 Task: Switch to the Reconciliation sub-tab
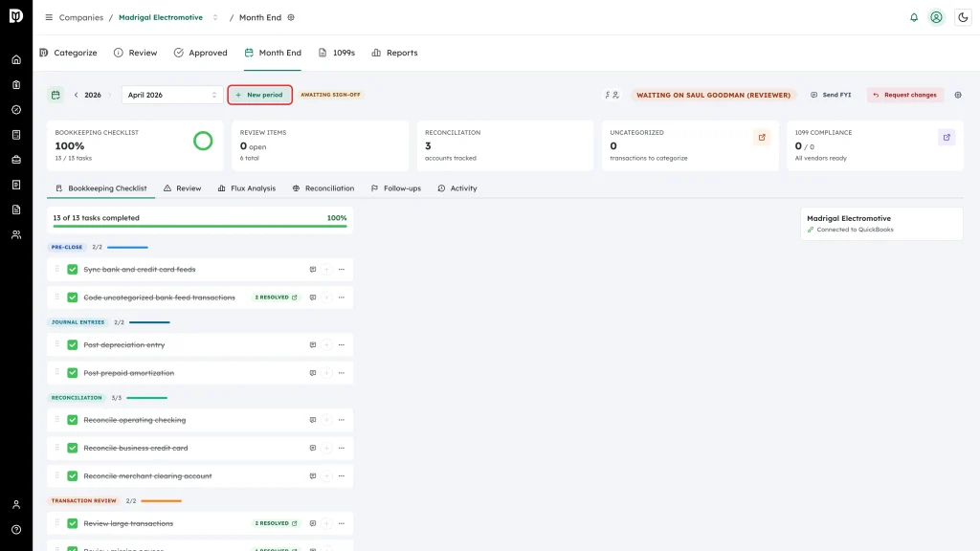(323, 188)
